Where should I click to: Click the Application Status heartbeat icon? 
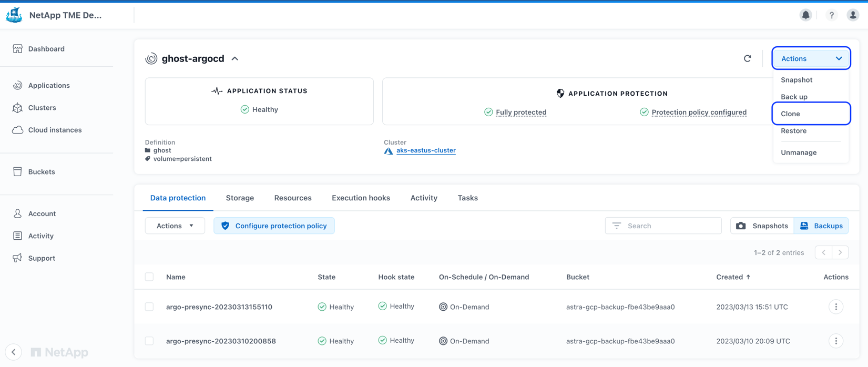click(217, 91)
